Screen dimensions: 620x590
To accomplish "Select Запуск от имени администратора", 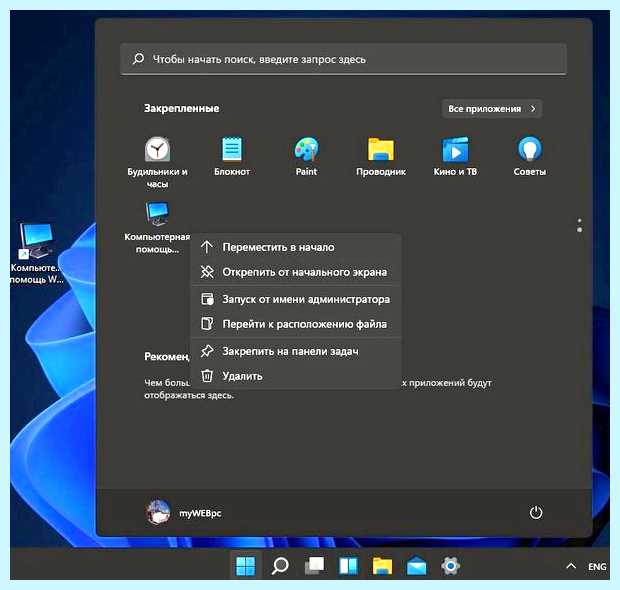I will click(296, 299).
